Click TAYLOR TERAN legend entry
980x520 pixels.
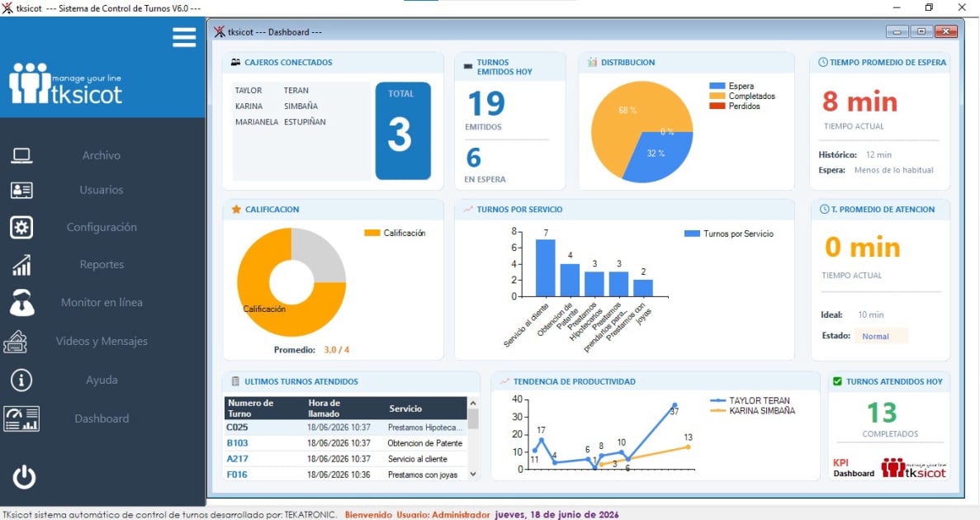(750, 400)
